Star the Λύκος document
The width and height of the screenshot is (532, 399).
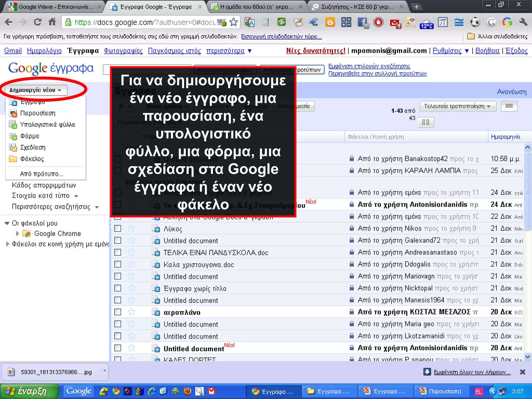pos(131,229)
